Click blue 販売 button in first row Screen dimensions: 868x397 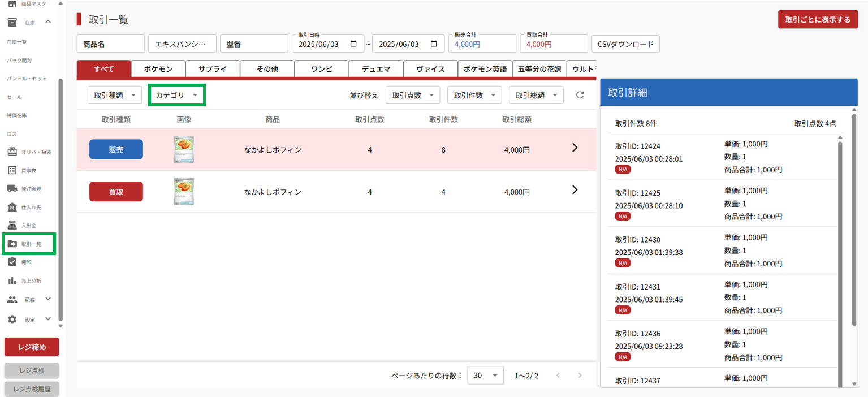pyautogui.click(x=116, y=149)
